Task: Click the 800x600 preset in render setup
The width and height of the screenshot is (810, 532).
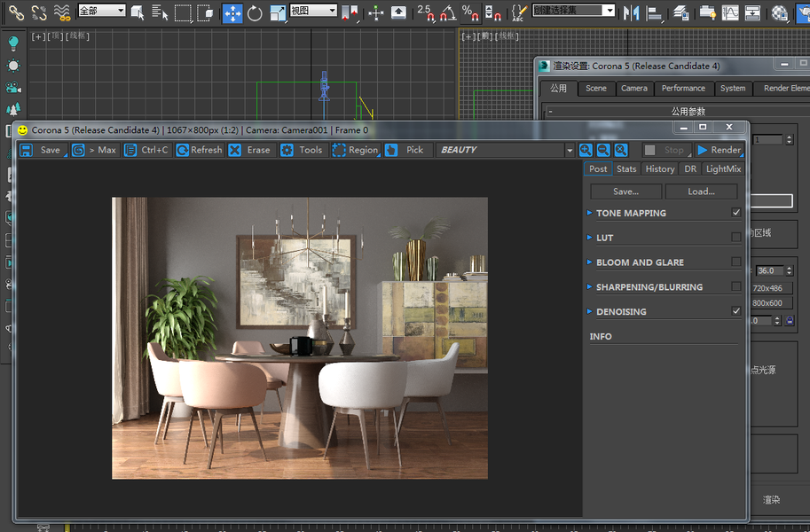Action: tap(767, 303)
